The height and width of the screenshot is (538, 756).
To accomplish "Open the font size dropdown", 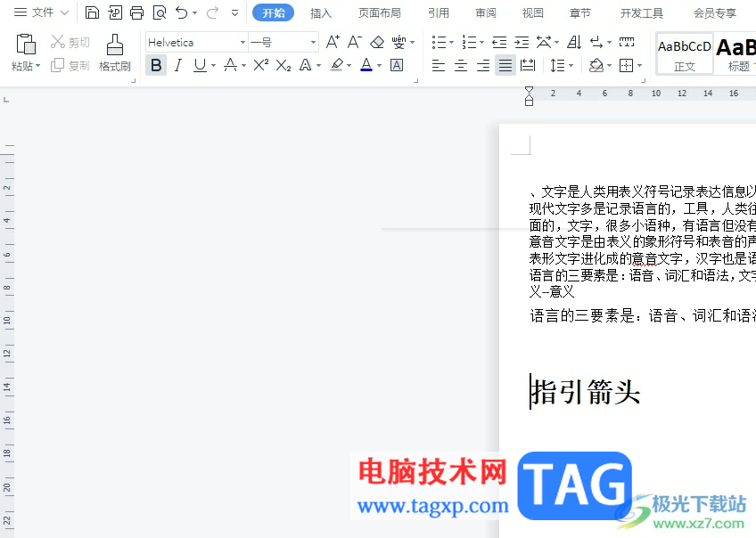I will point(314,43).
